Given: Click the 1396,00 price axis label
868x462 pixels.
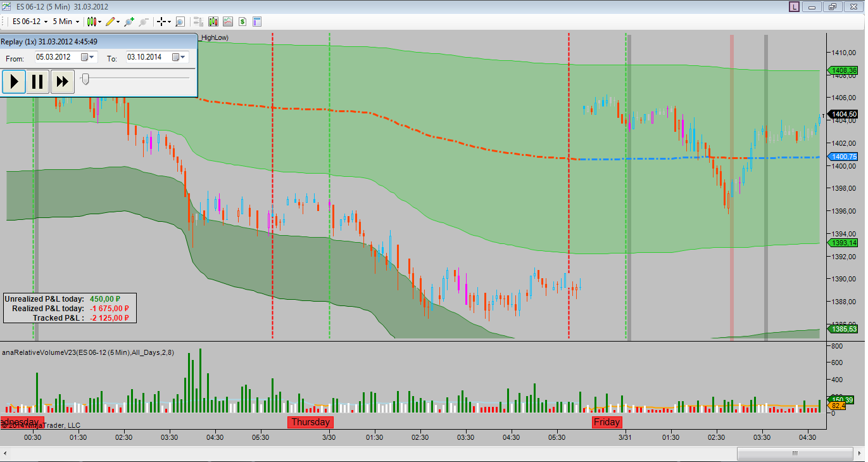Looking at the screenshot, I should (x=844, y=211).
